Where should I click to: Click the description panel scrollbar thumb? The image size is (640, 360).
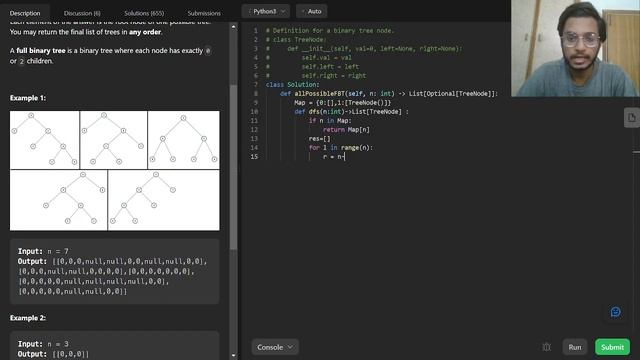tap(233, 167)
